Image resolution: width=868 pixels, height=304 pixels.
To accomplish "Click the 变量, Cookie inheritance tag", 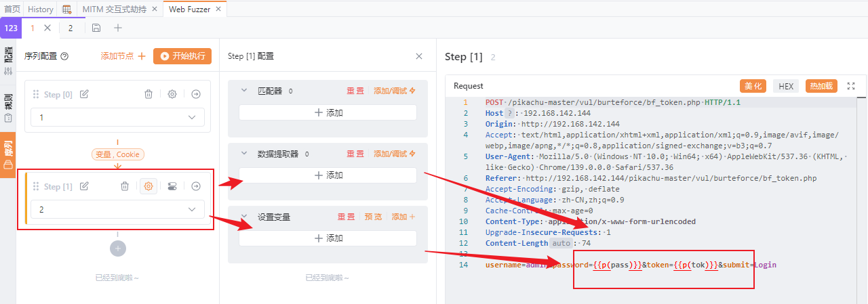I will pos(117,154).
